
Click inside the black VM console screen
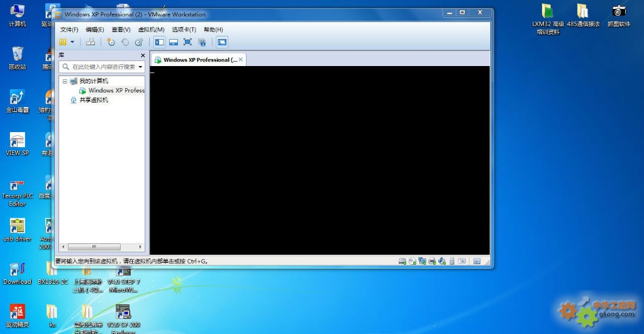point(320,160)
